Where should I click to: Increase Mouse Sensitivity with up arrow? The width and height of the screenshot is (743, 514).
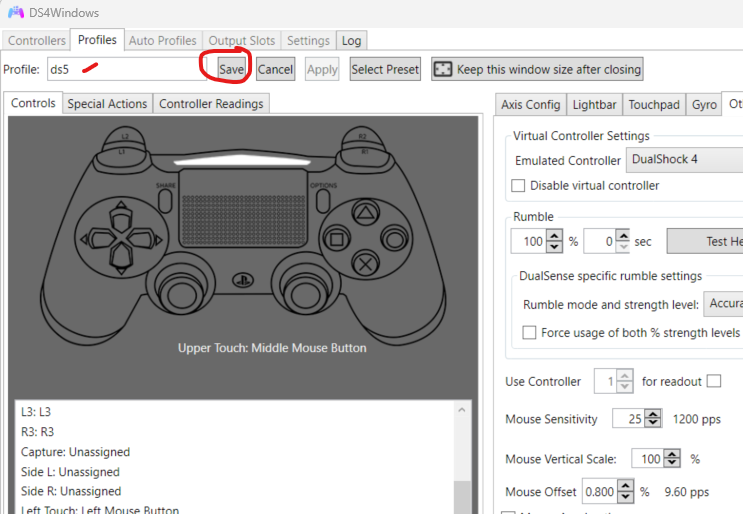click(x=653, y=414)
